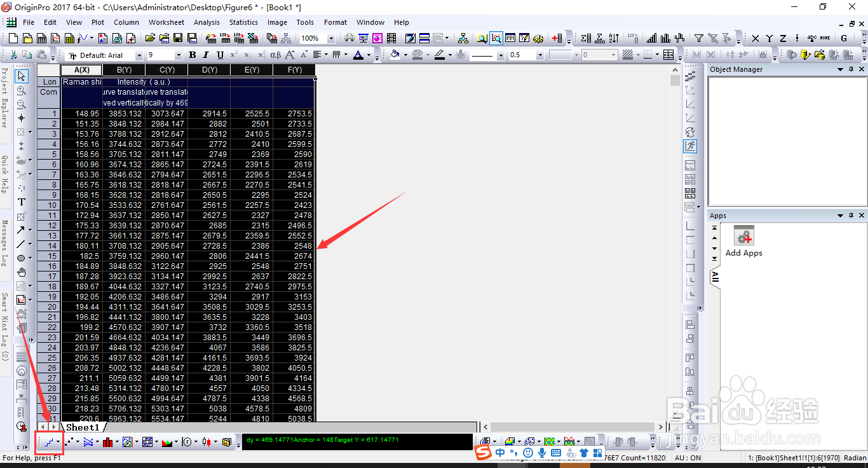Set selected column as X
This screenshot has height=468, width=868.
(x=756, y=38)
